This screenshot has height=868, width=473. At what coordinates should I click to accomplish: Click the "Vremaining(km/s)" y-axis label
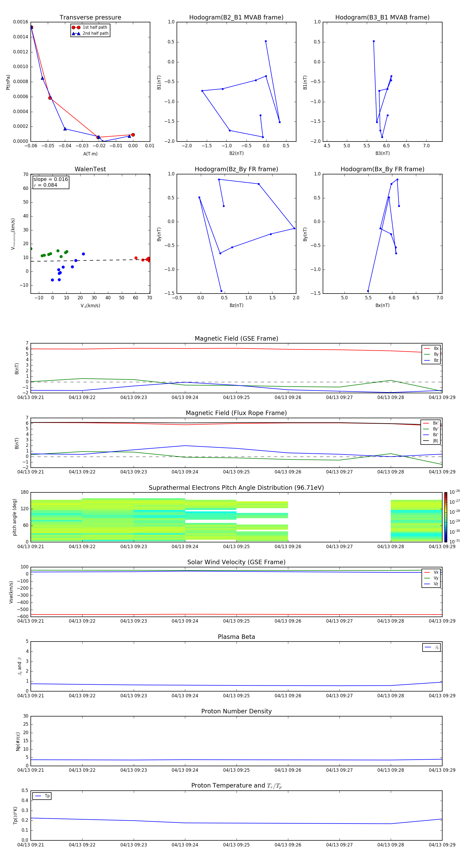coord(13,234)
